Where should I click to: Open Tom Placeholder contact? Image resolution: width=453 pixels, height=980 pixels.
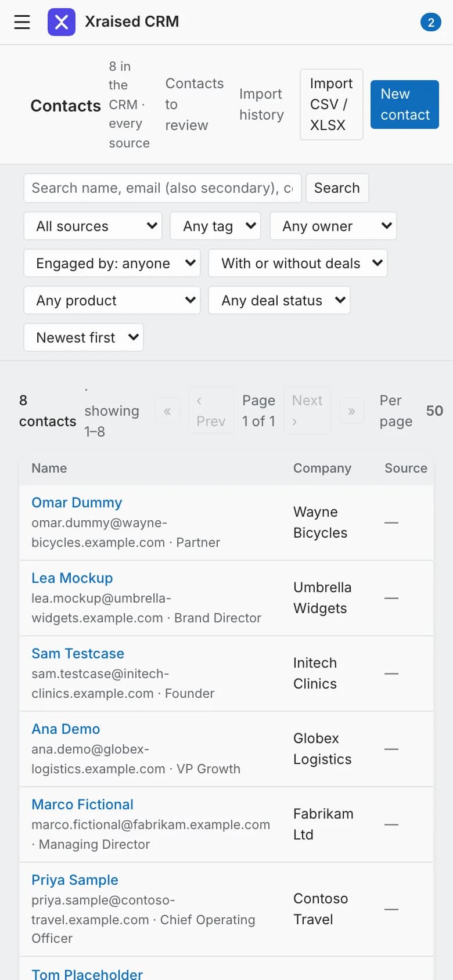pyautogui.click(x=87, y=974)
